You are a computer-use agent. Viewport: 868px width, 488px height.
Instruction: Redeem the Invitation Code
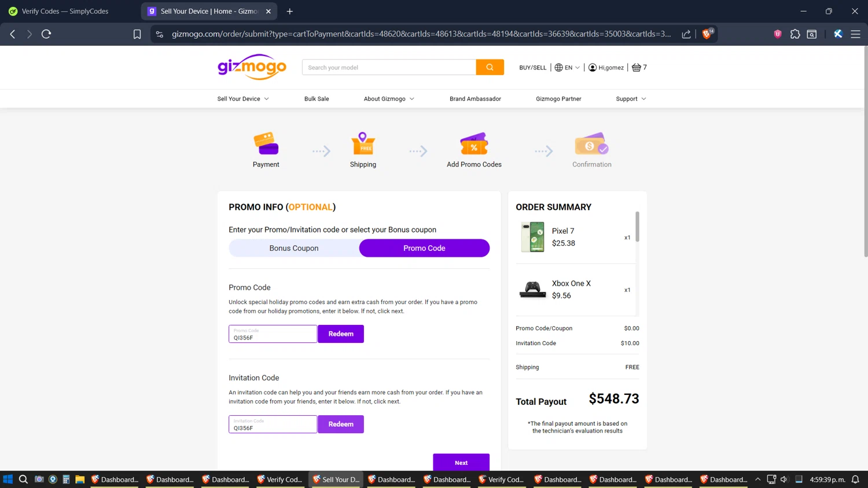(341, 424)
